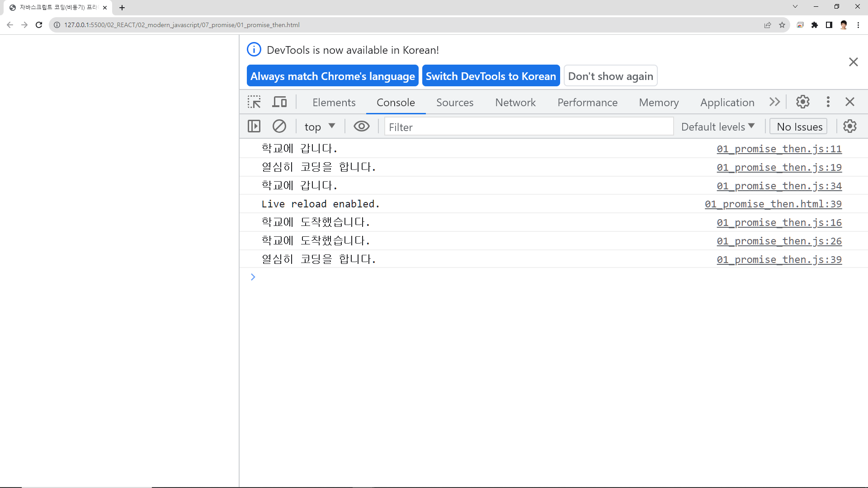
Task: Bookmark this page with star icon
Action: pos(782,25)
